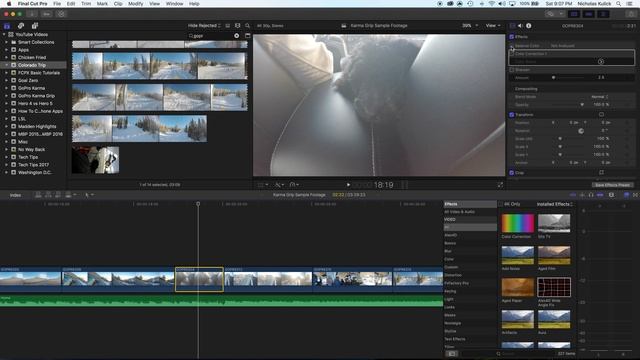Open the Titles and Generators sidebar icon
Image resolution: width=640 pixels, height=360 pixels.
click(35, 26)
